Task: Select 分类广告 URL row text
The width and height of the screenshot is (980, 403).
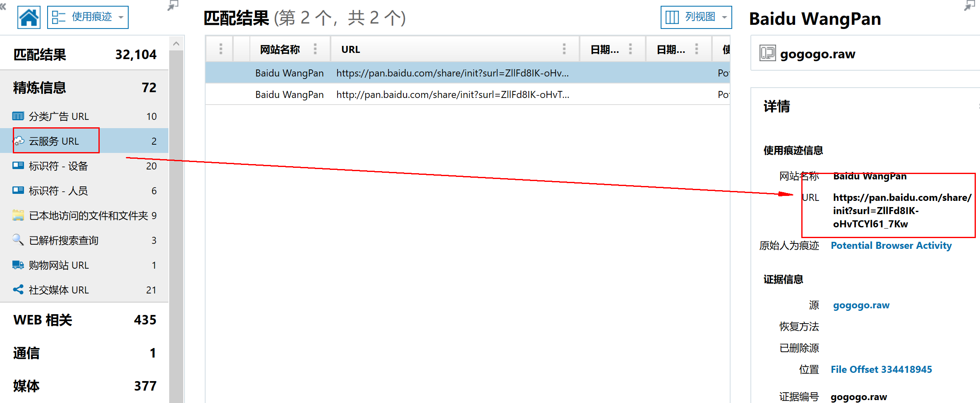Action: pyautogui.click(x=59, y=117)
